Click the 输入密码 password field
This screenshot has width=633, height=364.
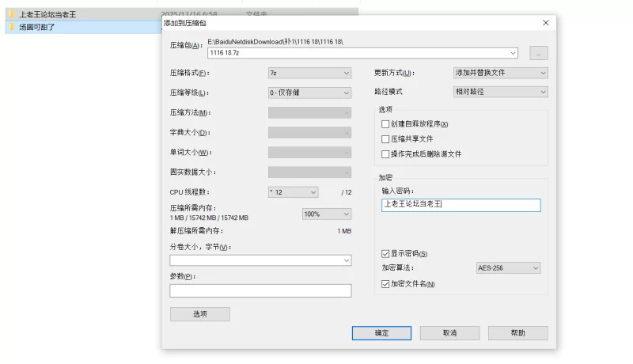(x=461, y=205)
